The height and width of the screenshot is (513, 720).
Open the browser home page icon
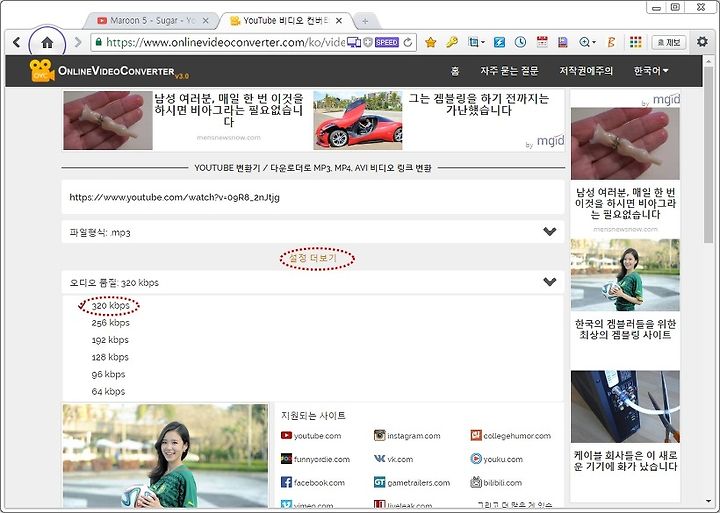point(47,43)
